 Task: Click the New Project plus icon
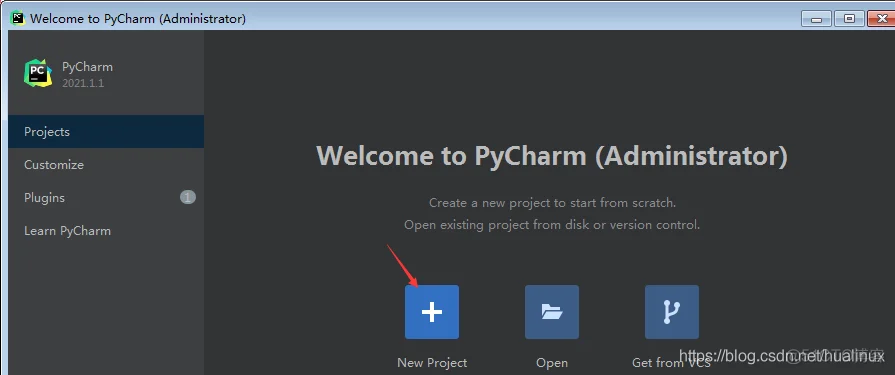pyautogui.click(x=432, y=312)
